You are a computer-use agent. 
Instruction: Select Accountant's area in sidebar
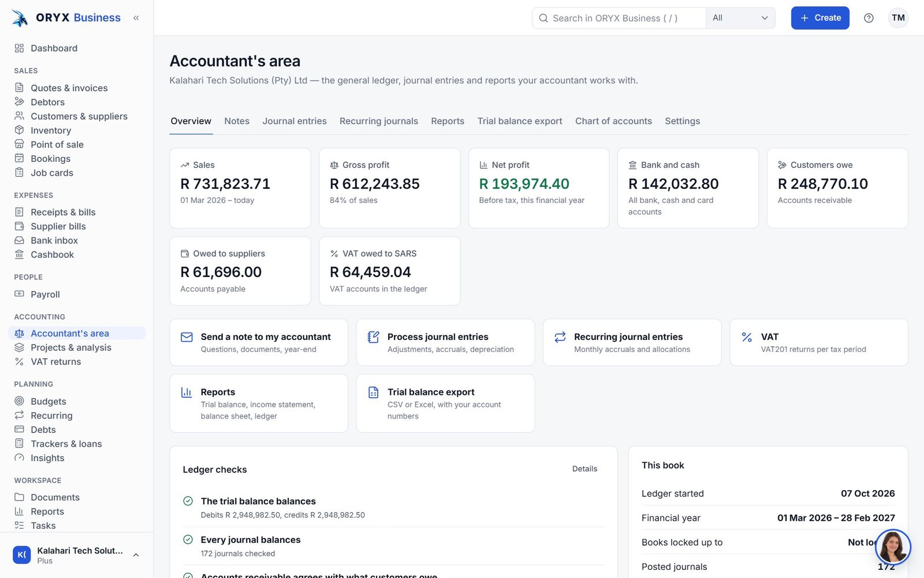pos(77,333)
